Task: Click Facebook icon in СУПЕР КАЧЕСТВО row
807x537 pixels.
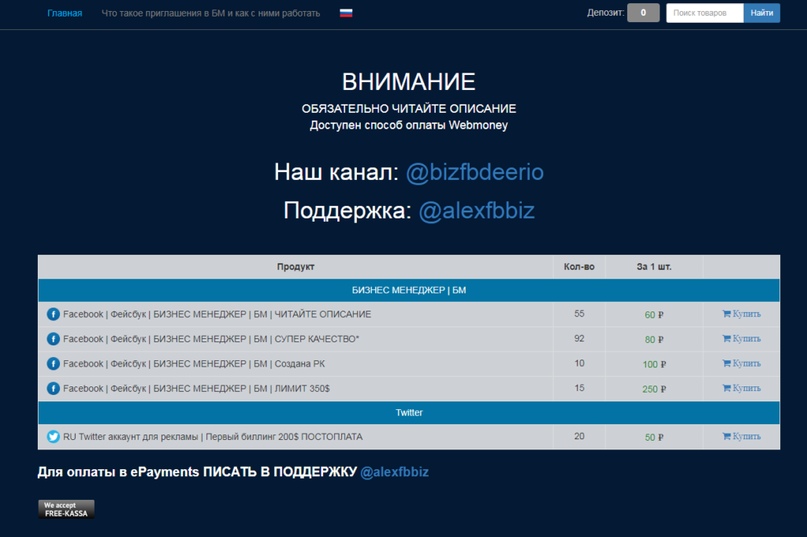Action: (x=53, y=339)
